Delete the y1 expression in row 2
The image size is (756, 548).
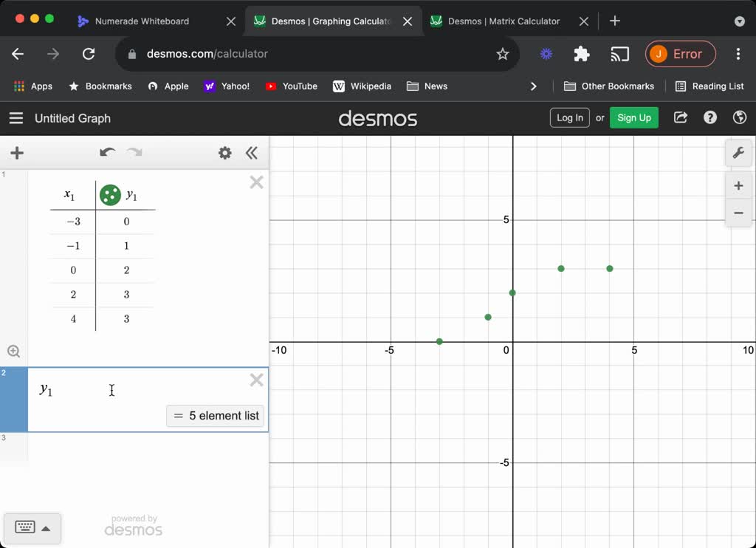click(256, 380)
